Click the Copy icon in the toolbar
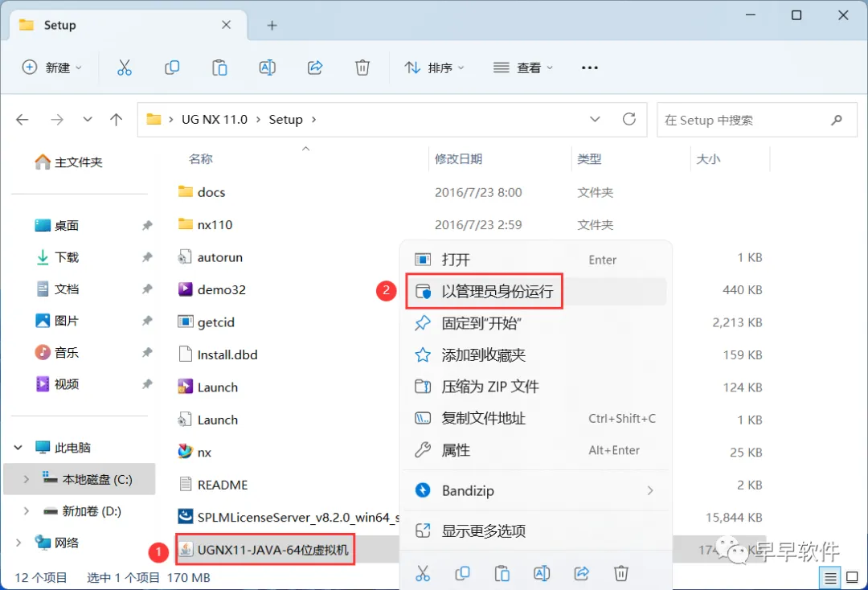The image size is (868, 590). 172,68
